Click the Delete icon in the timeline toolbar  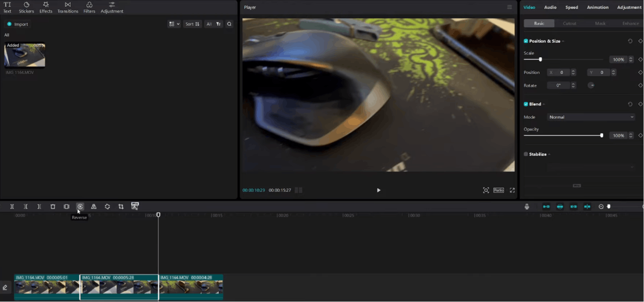point(53,206)
